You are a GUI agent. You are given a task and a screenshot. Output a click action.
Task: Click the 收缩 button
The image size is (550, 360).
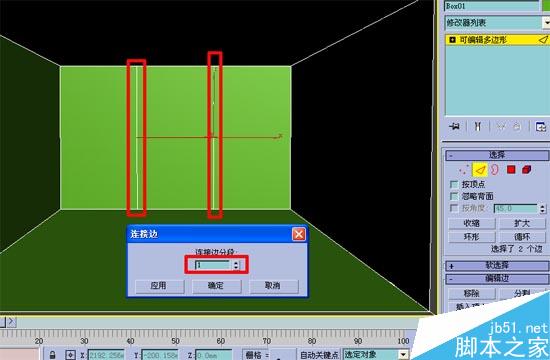click(472, 224)
